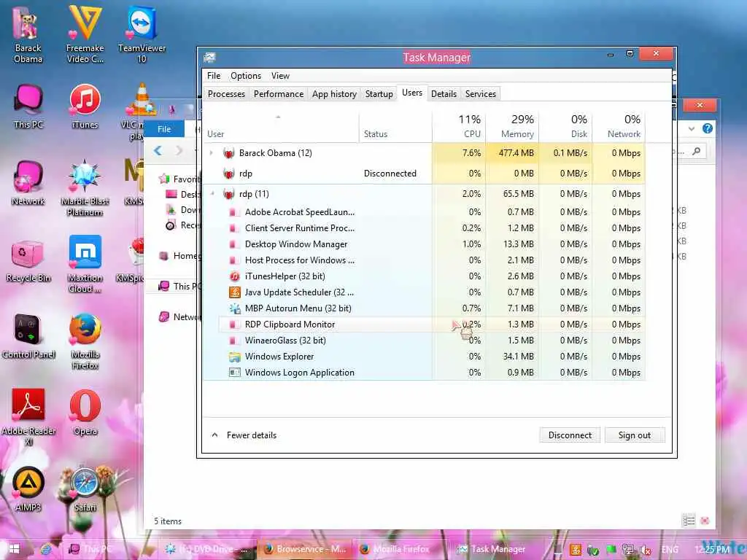Viewport: 747px width, 560px height.
Task: Open This PC desktop icon
Action: (28, 106)
